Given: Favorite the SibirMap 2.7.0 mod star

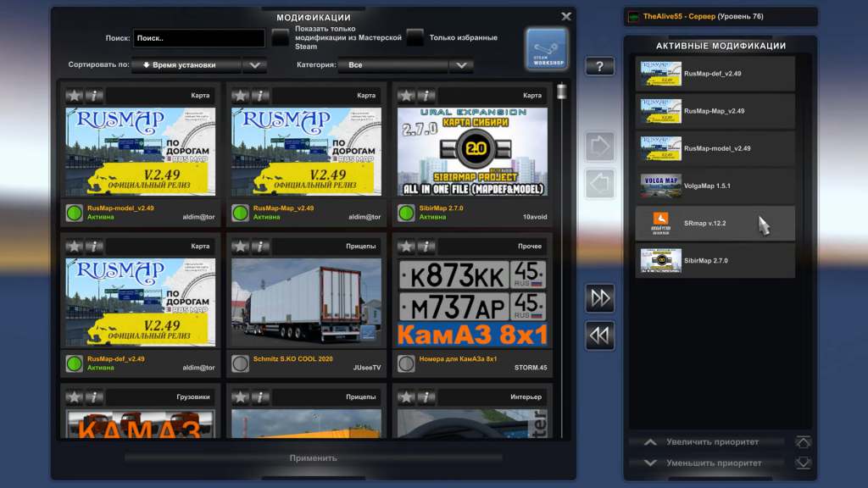Looking at the screenshot, I should (407, 96).
